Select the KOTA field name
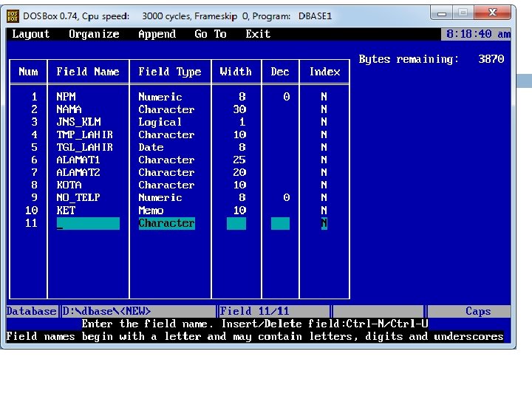Image resolution: width=532 pixels, height=399 pixels. [x=69, y=185]
